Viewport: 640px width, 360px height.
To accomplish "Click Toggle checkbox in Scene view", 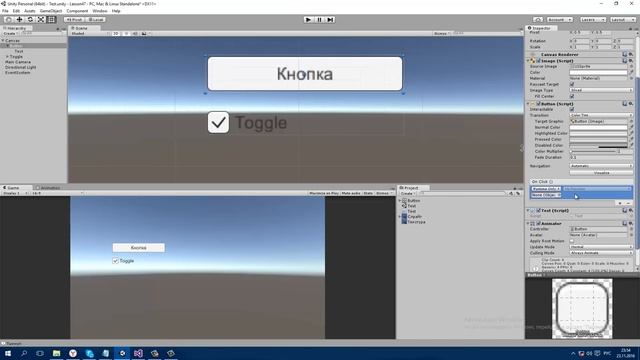I will pyautogui.click(x=218, y=122).
